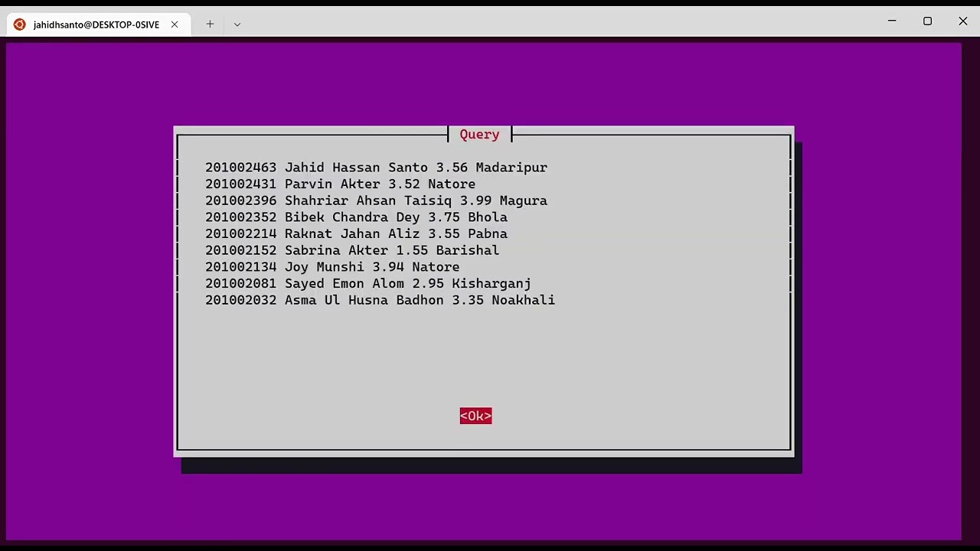Close the terminal window
Screen dimensions: 980x551
(963, 21)
